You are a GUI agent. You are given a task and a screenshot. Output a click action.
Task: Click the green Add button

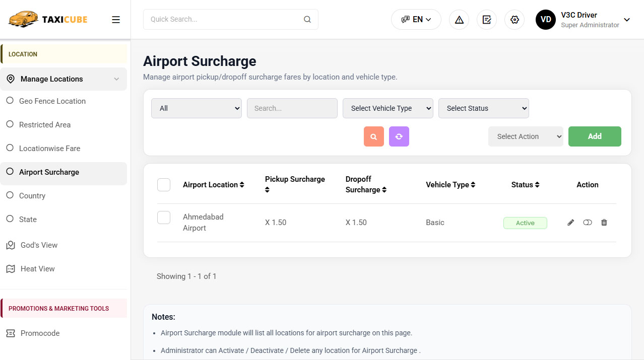click(x=595, y=136)
